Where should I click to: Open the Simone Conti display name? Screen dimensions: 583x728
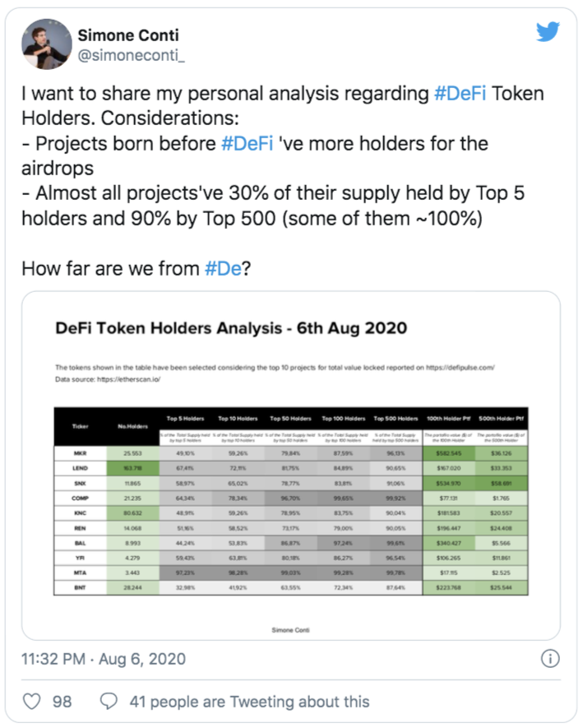(x=128, y=35)
